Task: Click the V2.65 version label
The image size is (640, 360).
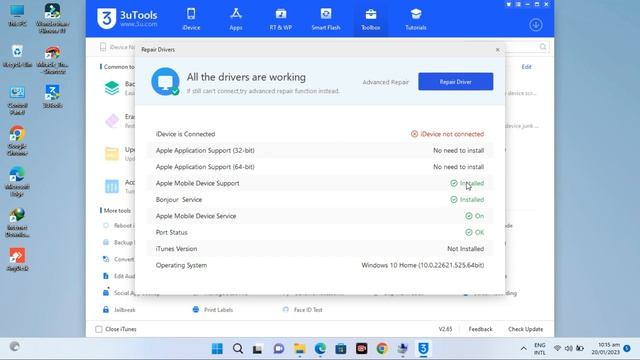Action: click(445, 329)
